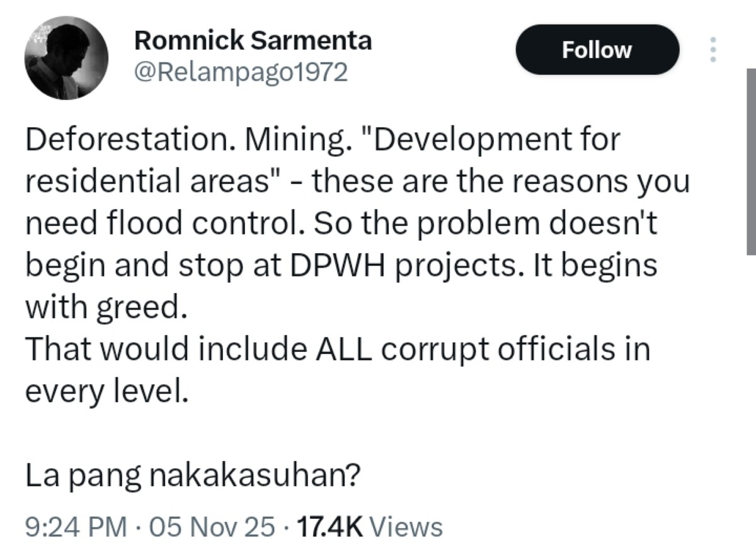Click the "La pang nakakasuhan?" line
This screenshot has height=551, width=756.
(x=192, y=477)
